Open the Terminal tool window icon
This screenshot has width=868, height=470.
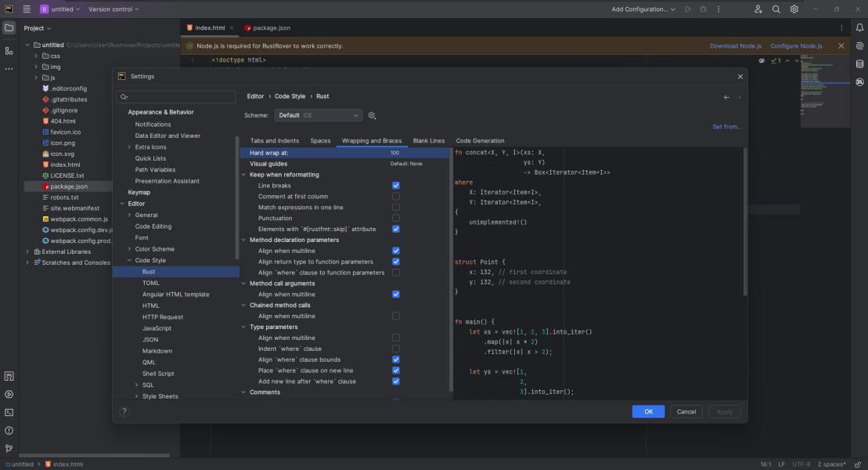9,413
